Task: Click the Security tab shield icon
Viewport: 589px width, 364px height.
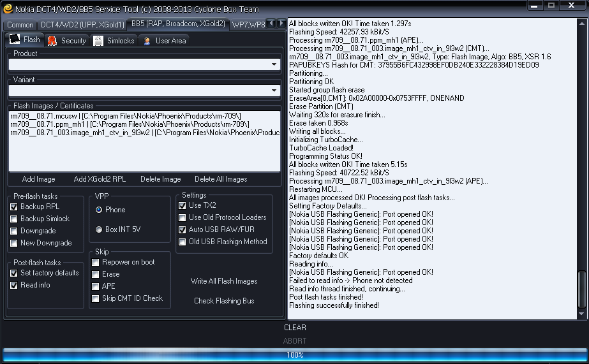Action: (x=53, y=40)
